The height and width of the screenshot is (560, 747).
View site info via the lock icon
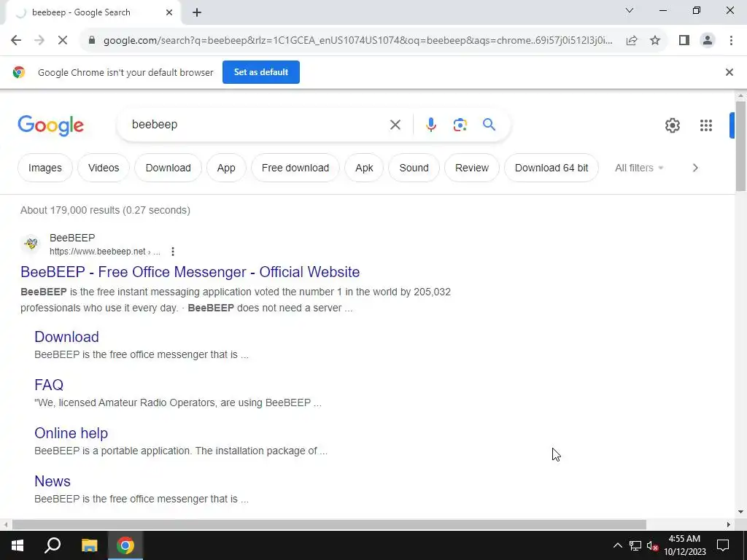click(92, 41)
